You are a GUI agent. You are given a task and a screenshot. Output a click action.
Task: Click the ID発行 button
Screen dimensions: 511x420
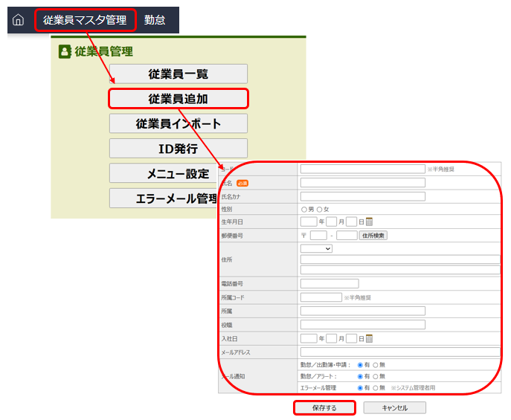178,149
